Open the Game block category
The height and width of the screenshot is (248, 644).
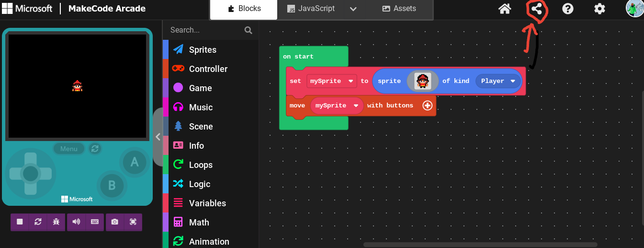(211, 88)
